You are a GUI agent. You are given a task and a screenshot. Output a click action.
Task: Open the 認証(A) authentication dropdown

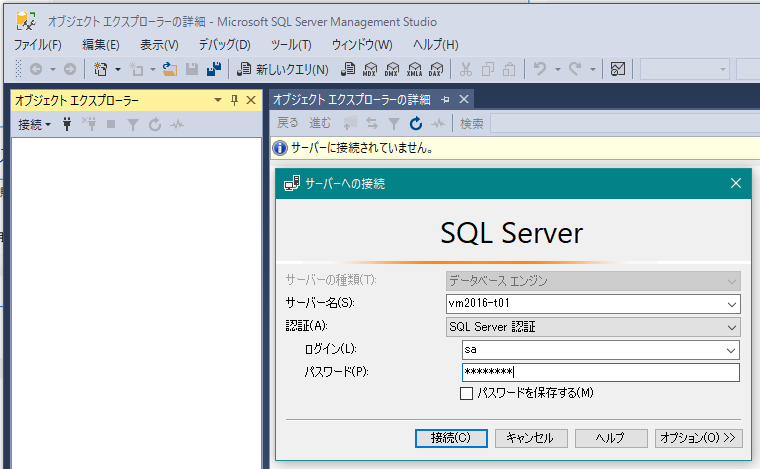pyautogui.click(x=731, y=328)
